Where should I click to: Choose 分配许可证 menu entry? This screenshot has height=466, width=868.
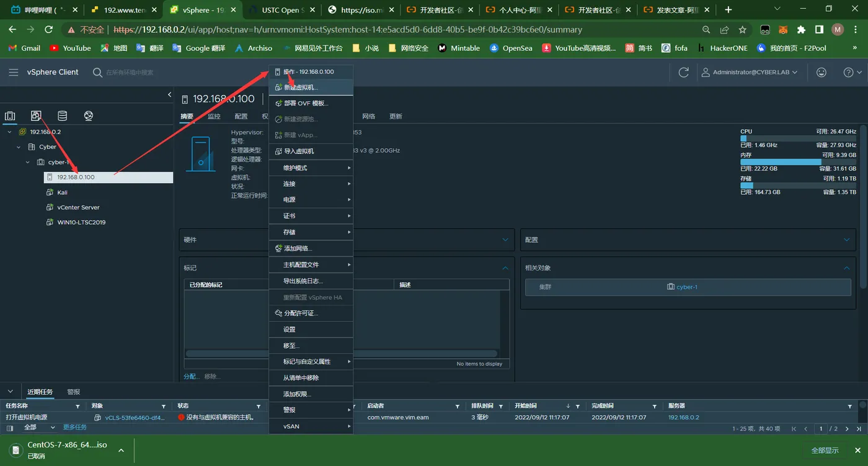[x=311, y=313]
